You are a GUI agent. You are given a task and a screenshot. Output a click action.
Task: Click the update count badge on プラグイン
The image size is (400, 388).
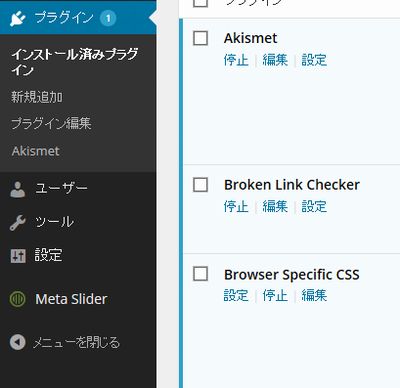[108, 18]
